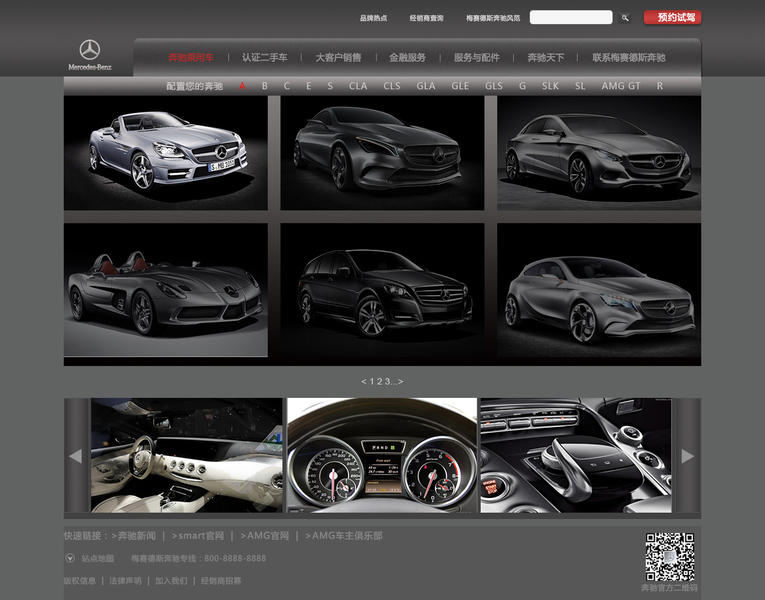Choose SL in the model bar
Screen dimensions: 765x600
(580, 86)
